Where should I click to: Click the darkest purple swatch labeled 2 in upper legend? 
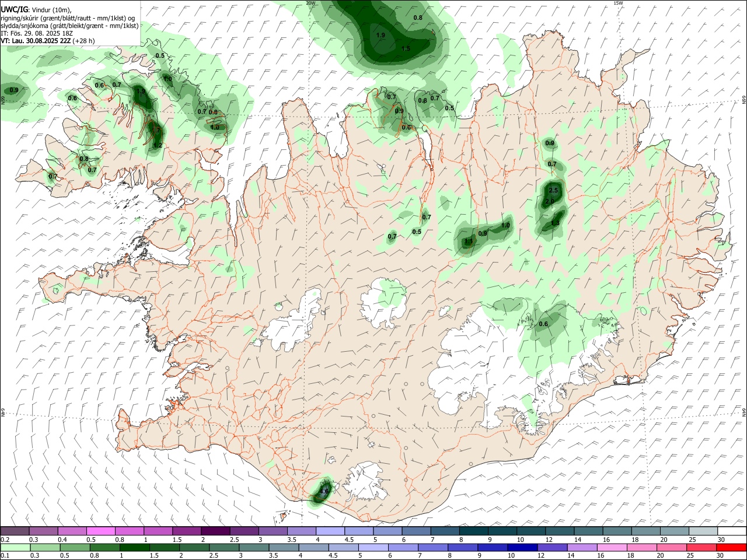215,531
